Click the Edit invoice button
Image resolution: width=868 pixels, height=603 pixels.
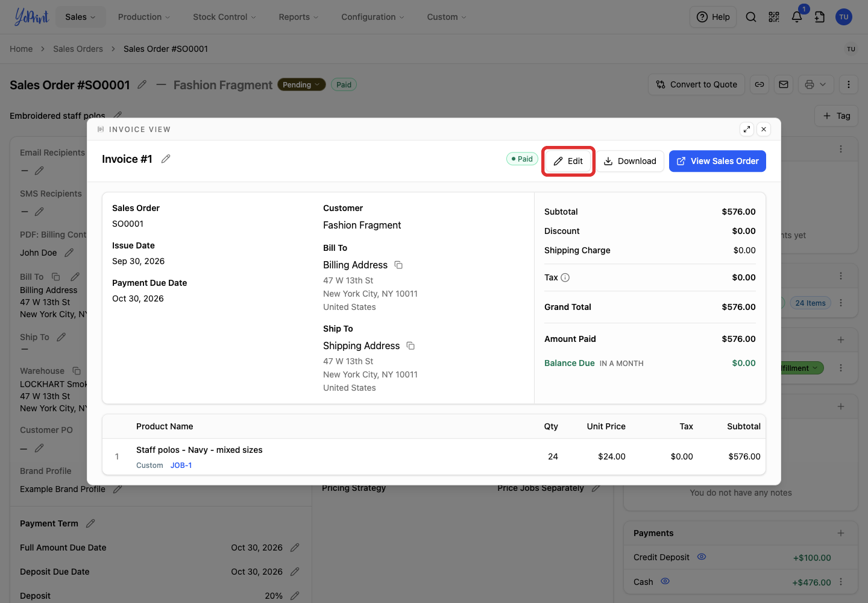coord(568,161)
